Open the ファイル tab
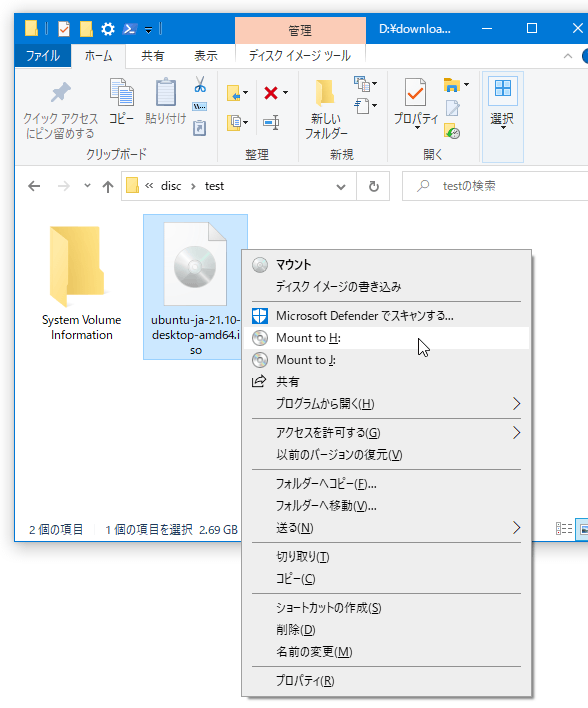The width and height of the screenshot is (588, 708). [x=43, y=56]
